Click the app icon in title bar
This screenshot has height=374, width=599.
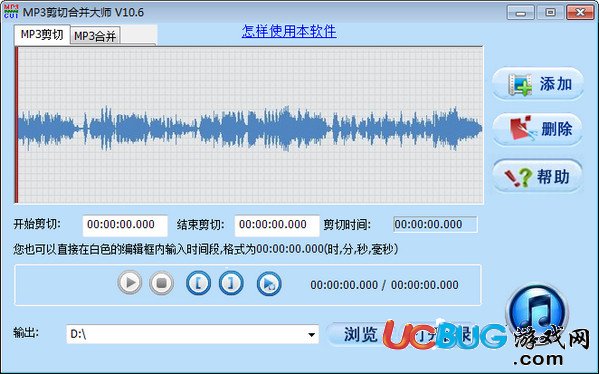coord(11,11)
